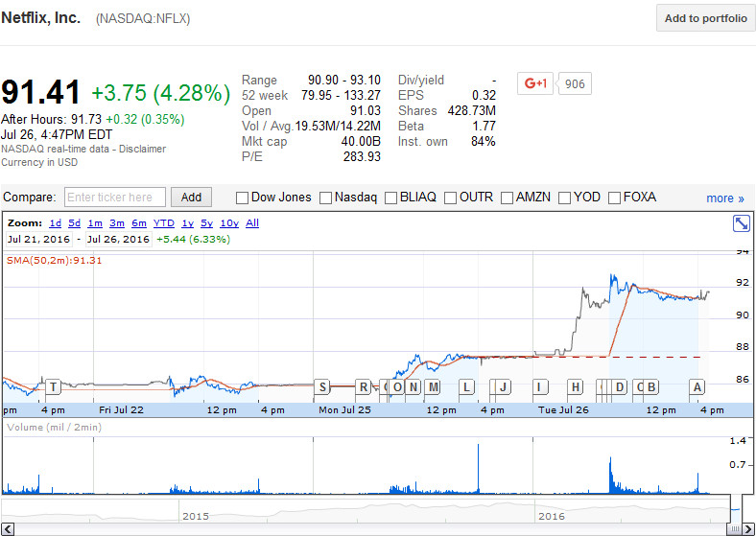
Task: Set chart zoom to YTD
Action: (x=164, y=223)
